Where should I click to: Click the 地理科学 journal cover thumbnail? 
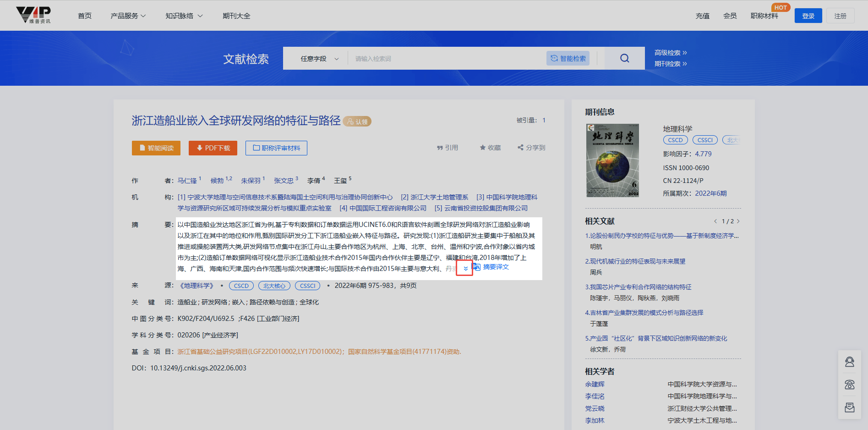point(612,160)
